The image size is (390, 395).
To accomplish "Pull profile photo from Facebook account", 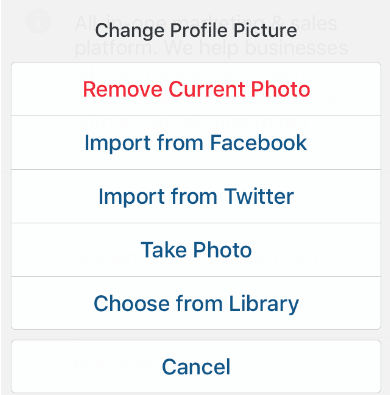I will 196,143.
